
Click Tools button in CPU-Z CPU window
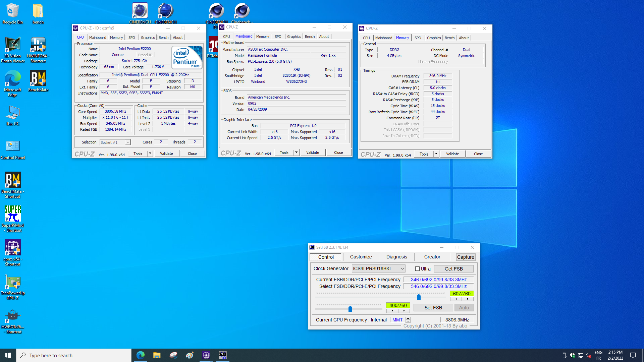pos(138,154)
